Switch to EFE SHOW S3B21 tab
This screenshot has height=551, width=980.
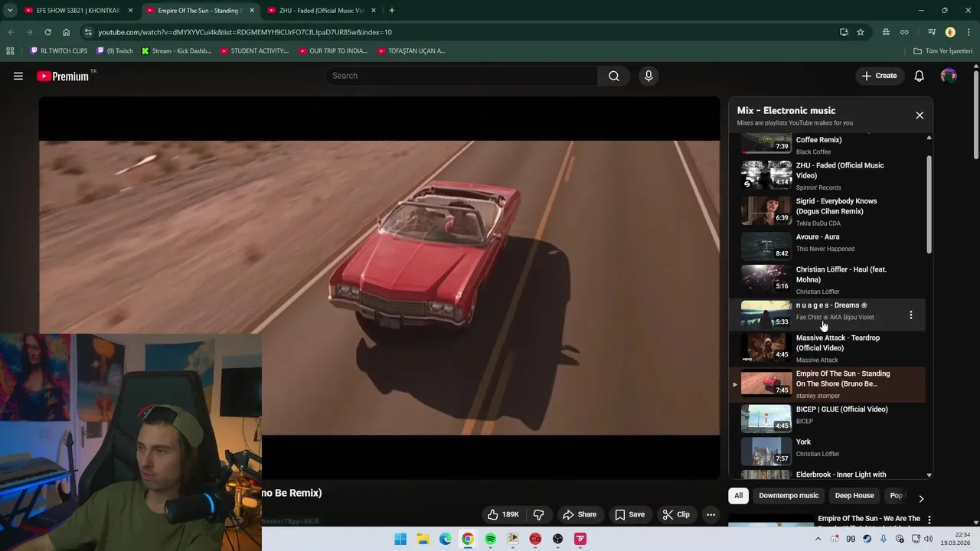tap(78, 11)
